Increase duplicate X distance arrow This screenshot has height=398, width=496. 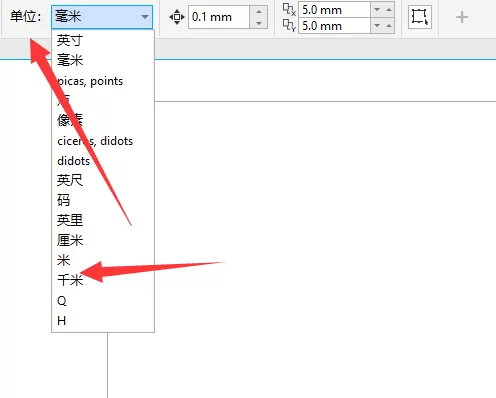[389, 10]
